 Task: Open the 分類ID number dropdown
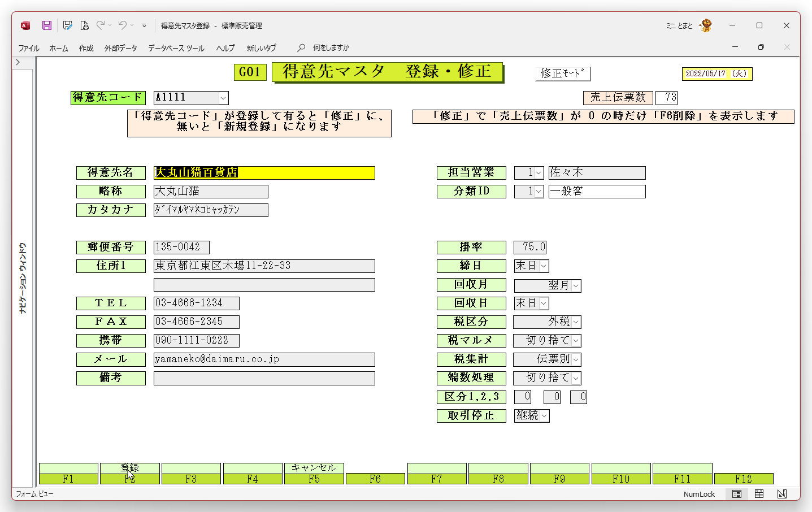tap(539, 192)
